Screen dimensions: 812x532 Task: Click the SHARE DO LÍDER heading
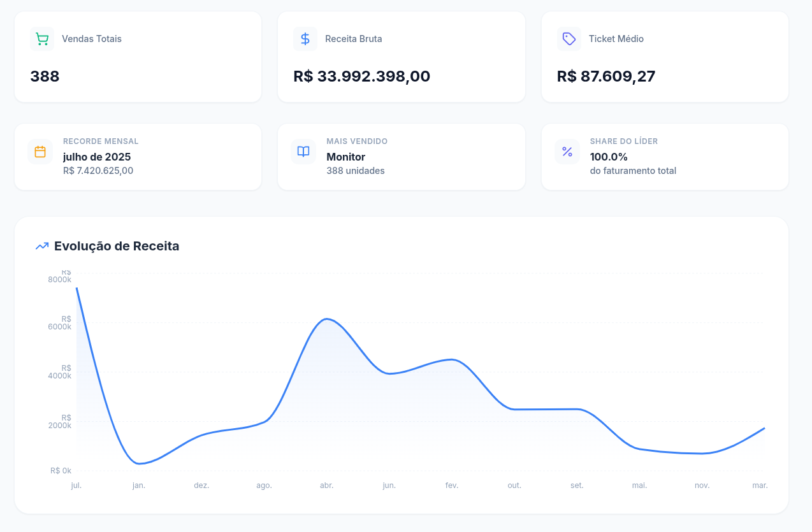(624, 141)
